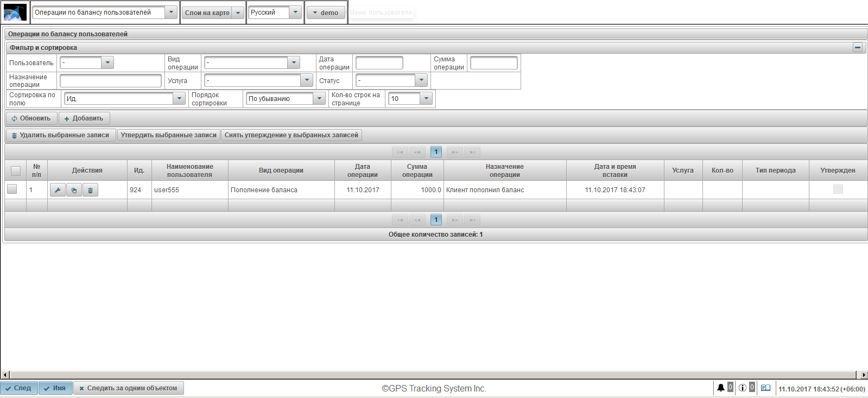Screen dimensions: 868x398
Task: Collapse the Фильтр и сортировка panel
Action: [858, 47]
